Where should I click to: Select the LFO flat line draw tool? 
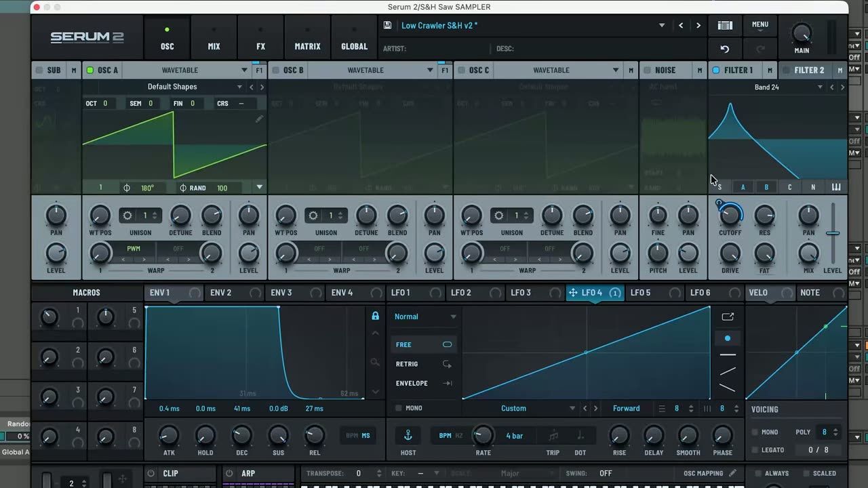(728, 354)
